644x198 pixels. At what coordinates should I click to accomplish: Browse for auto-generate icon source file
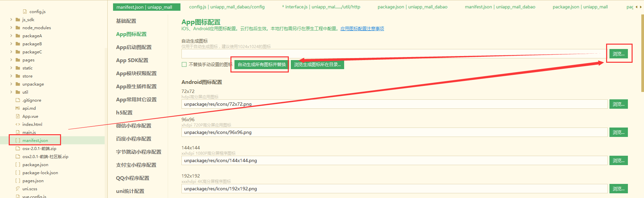[x=619, y=54]
